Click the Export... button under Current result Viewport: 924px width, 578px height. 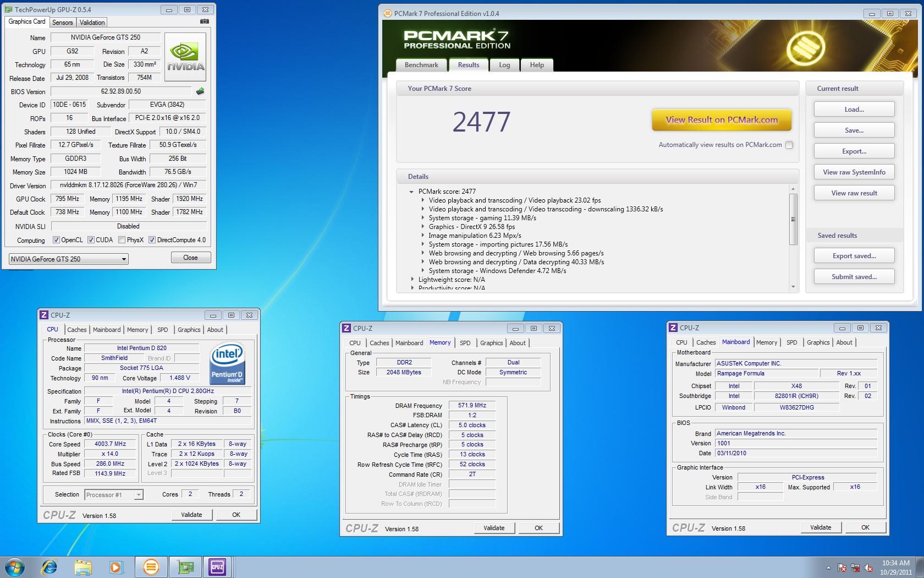click(854, 151)
